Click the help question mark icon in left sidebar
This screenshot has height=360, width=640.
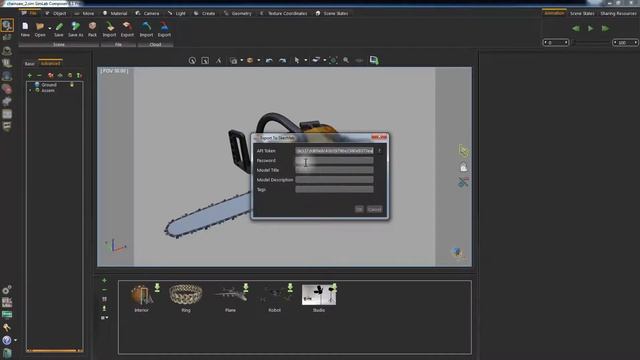[x=7, y=340]
